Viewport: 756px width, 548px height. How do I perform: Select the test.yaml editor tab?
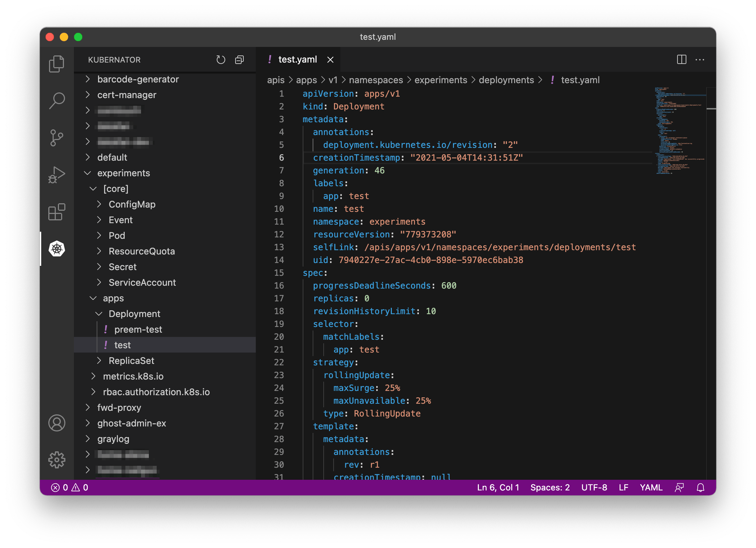297,60
